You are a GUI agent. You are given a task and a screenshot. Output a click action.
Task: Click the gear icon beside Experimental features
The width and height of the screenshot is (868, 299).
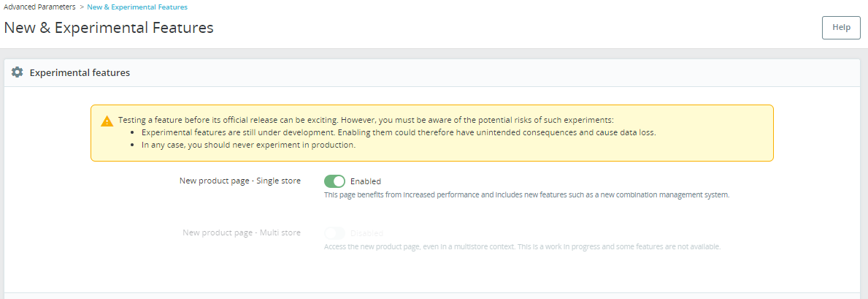click(18, 72)
